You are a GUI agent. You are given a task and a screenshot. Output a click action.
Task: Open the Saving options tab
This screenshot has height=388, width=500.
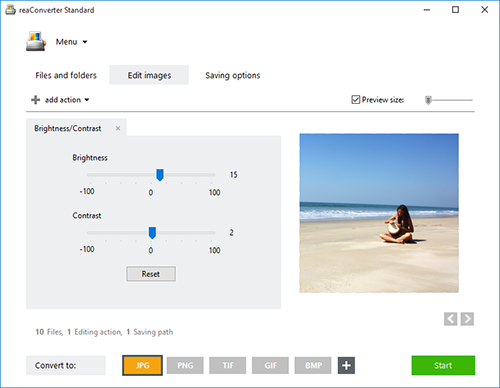click(233, 75)
